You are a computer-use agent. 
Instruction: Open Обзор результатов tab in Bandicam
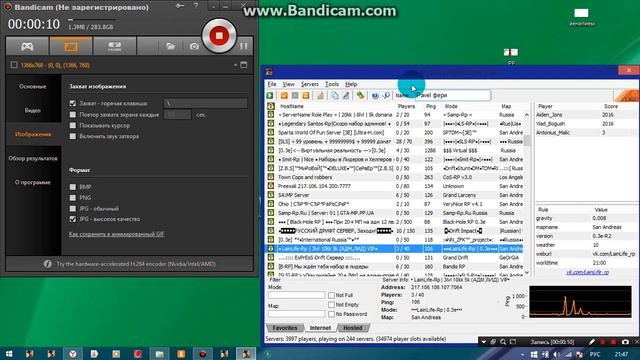pos(33,158)
